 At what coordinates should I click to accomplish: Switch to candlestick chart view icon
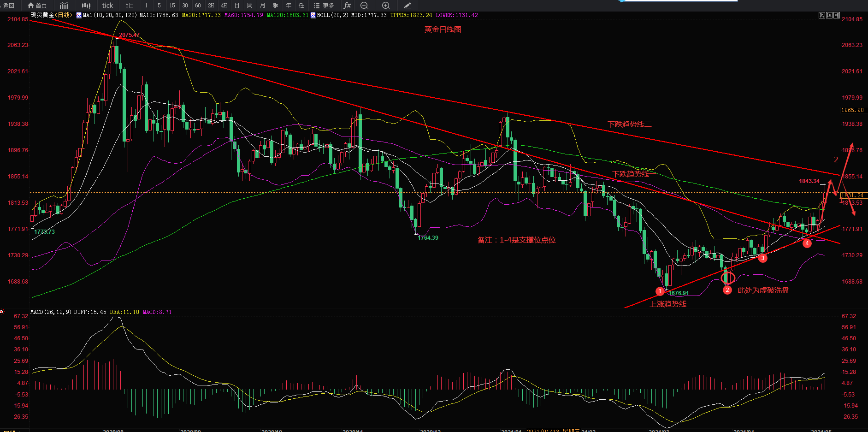coord(86,6)
